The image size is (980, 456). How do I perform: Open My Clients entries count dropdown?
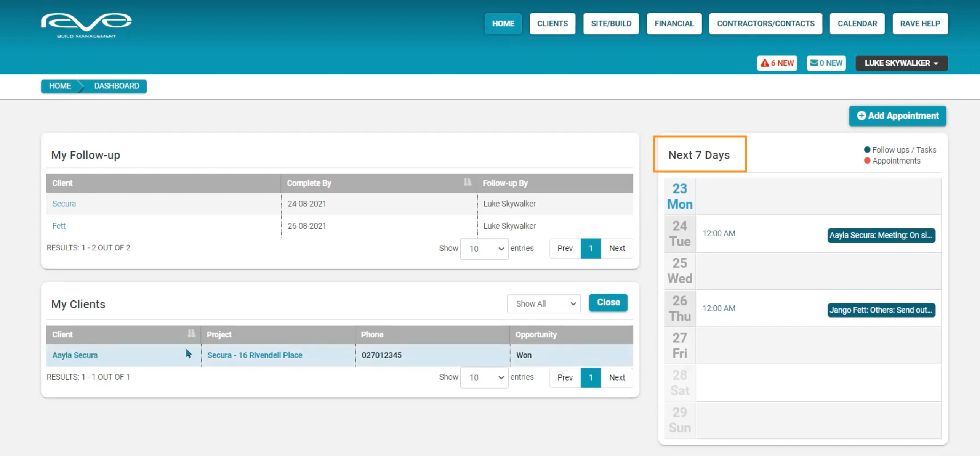484,377
